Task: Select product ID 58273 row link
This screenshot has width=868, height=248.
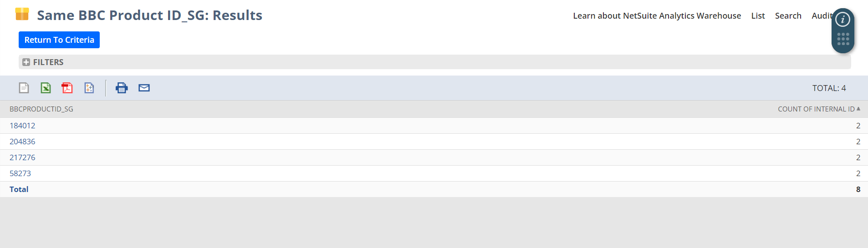Action: click(x=20, y=173)
